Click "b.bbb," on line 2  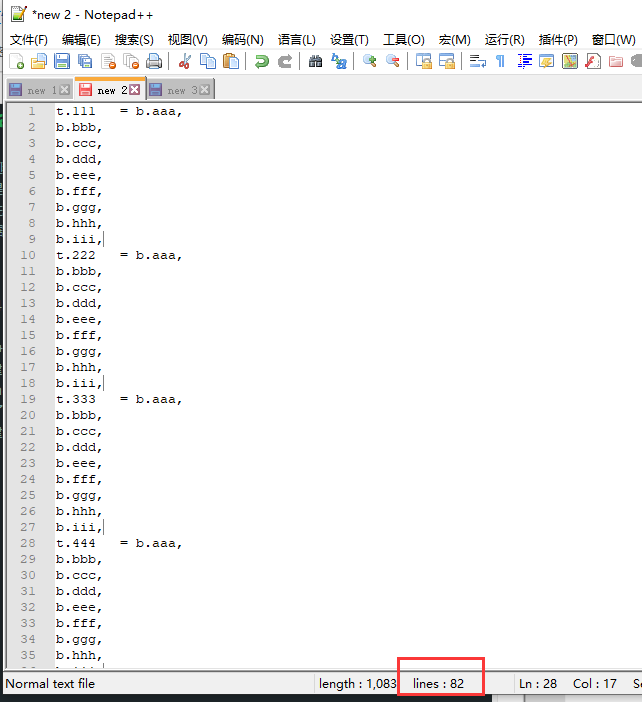click(x=79, y=128)
